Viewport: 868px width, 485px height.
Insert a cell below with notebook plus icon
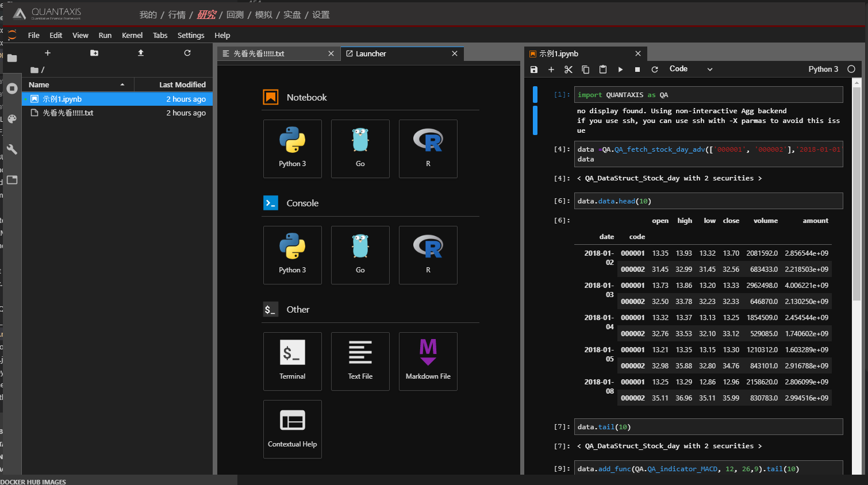pos(551,70)
